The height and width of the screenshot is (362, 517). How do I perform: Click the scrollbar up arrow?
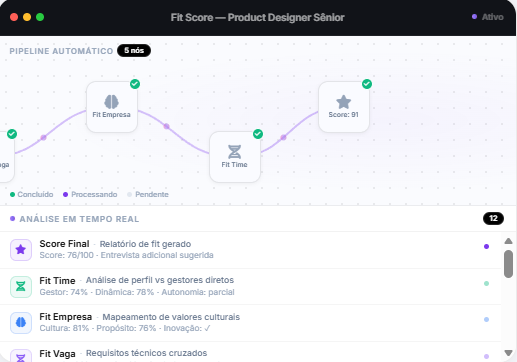point(508,241)
